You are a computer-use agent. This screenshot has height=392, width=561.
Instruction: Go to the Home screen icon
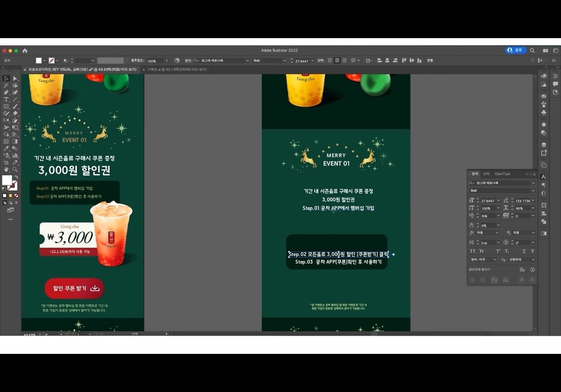click(25, 50)
